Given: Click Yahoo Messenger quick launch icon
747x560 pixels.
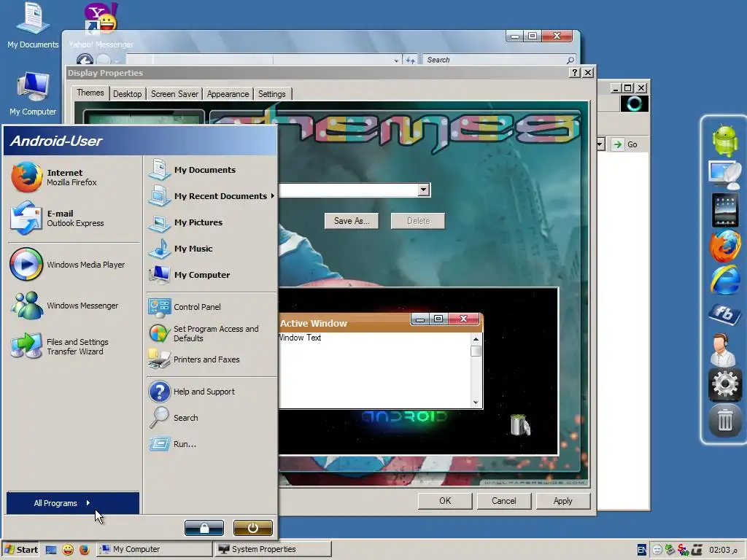Looking at the screenshot, I should pyautogui.click(x=68, y=550).
